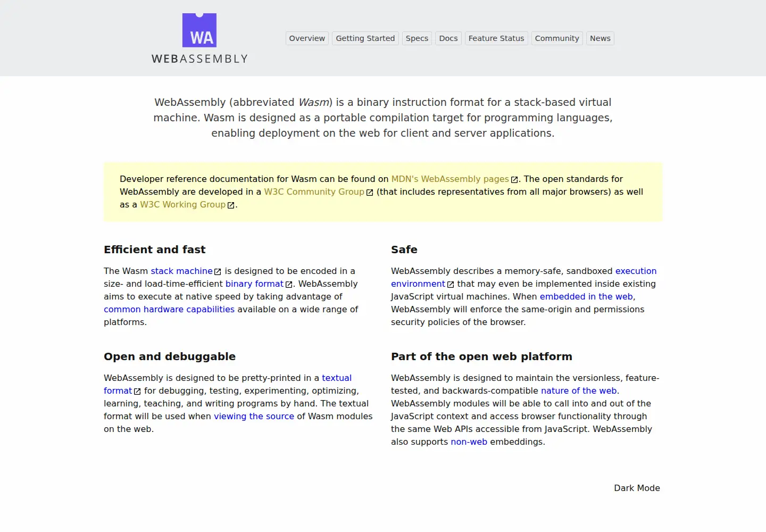
Task: Follow embedded in the web link
Action: click(x=586, y=296)
